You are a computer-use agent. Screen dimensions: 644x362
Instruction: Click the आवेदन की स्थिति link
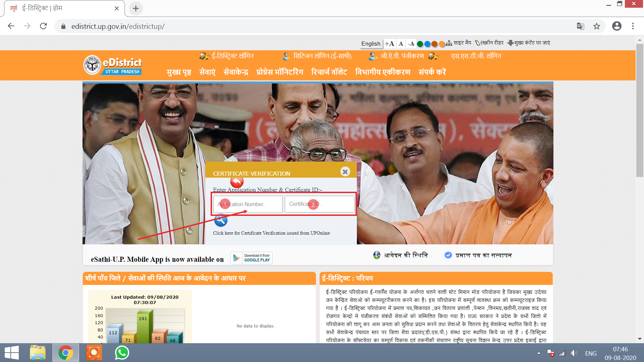pyautogui.click(x=405, y=255)
